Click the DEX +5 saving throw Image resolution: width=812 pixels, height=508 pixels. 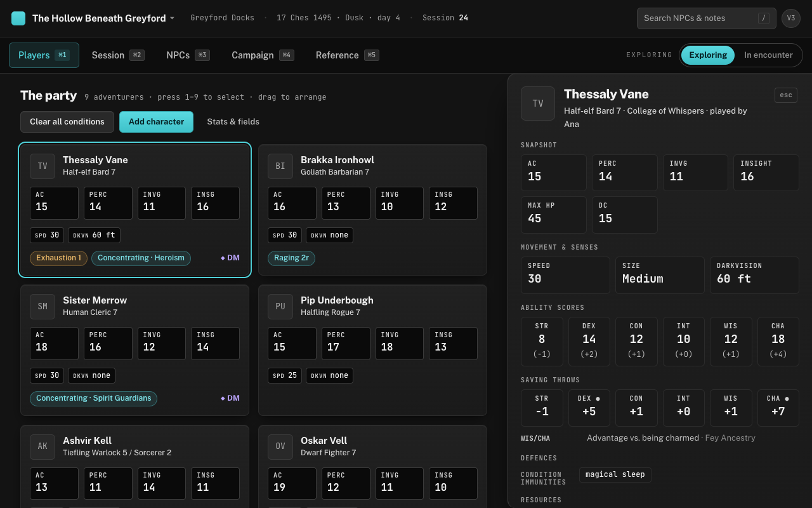(589, 408)
